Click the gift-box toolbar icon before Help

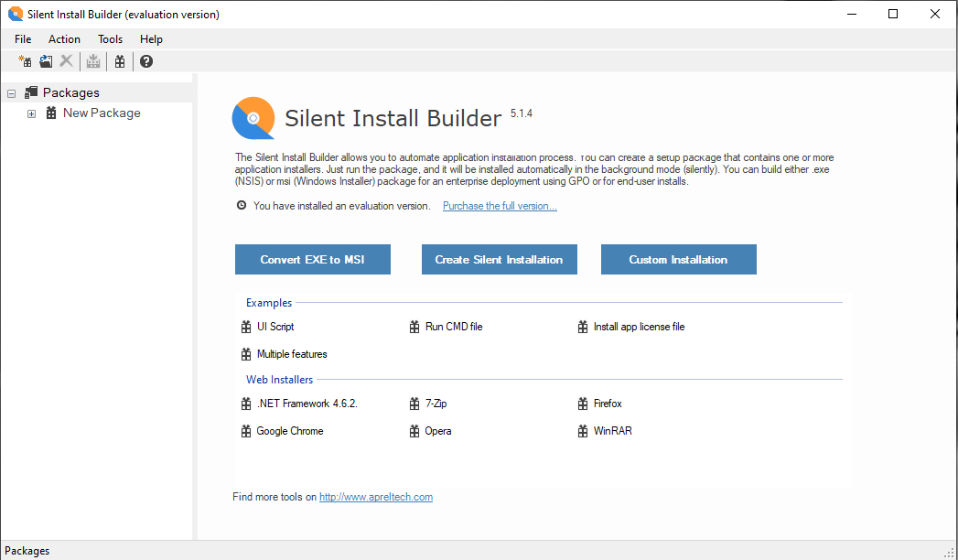click(x=120, y=61)
